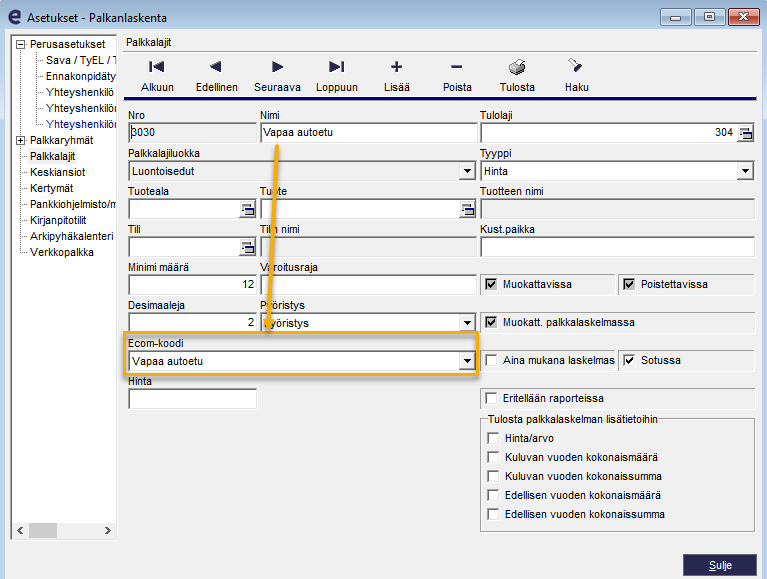Open search with the Haku flashlight icon
Screen dimensions: 767x579
point(575,66)
